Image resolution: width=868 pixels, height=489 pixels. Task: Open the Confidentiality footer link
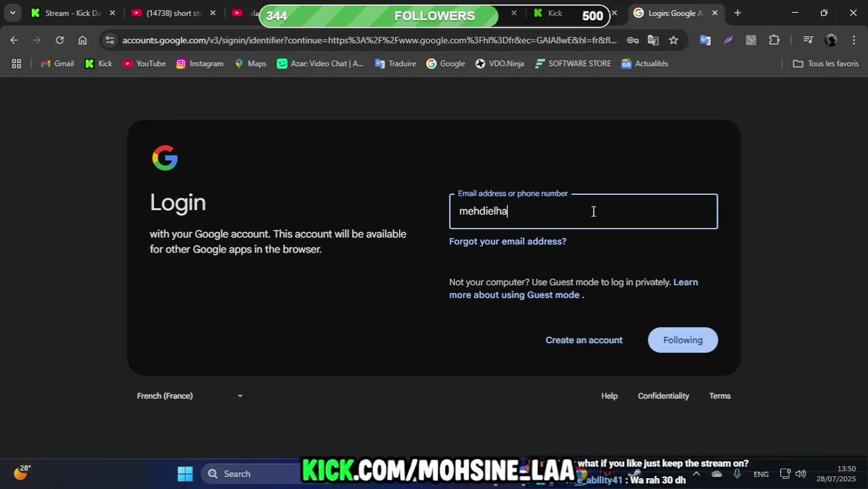pos(663,396)
